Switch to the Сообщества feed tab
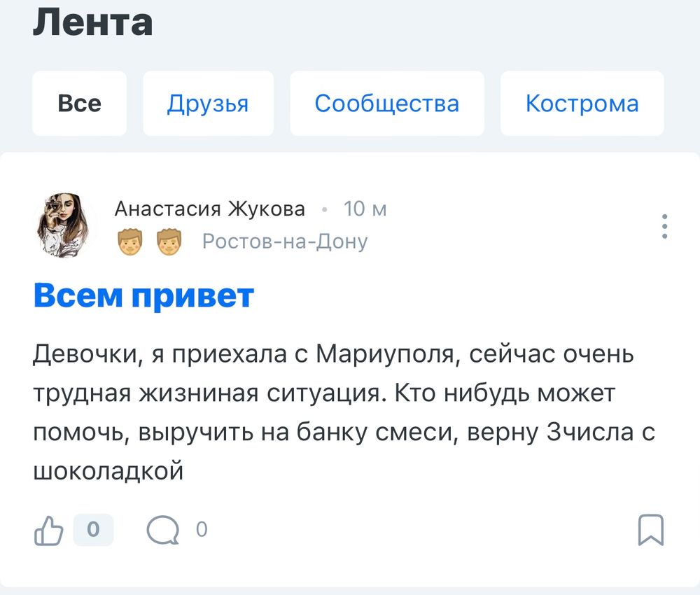Screen dimensions: 700x595 point(387,103)
